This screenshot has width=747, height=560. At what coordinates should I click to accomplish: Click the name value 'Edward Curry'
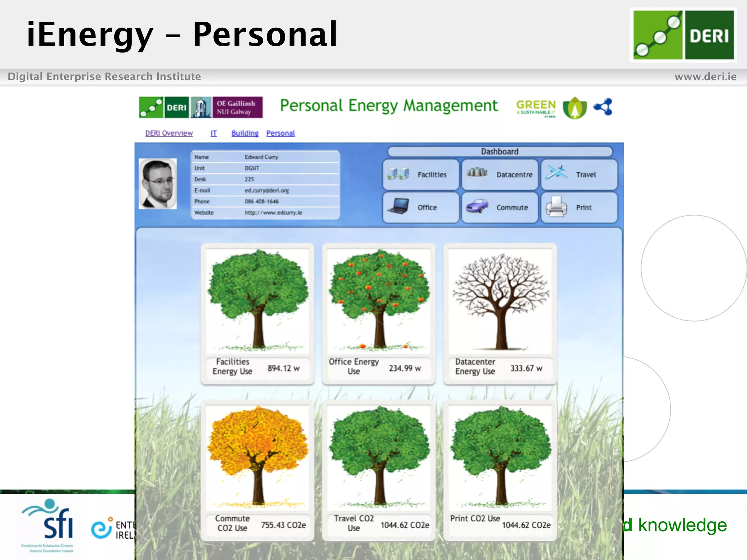pyautogui.click(x=261, y=157)
